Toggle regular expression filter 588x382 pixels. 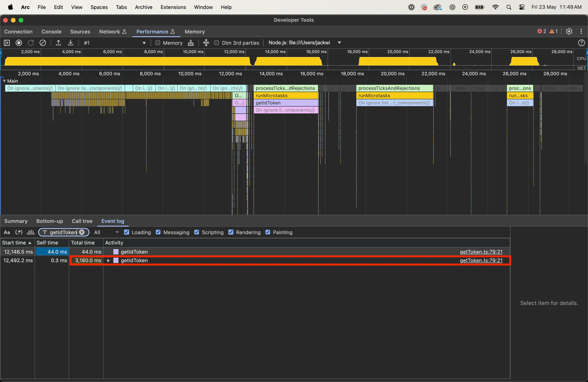click(x=19, y=232)
